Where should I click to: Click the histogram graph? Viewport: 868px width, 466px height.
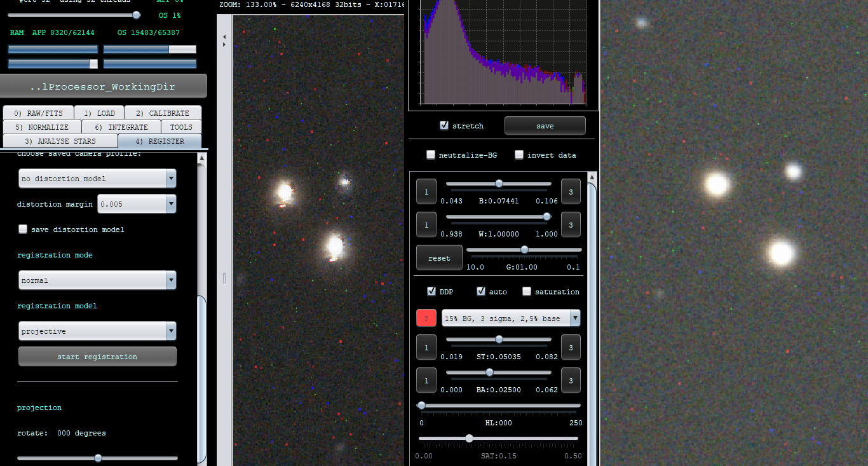pyautogui.click(x=503, y=52)
